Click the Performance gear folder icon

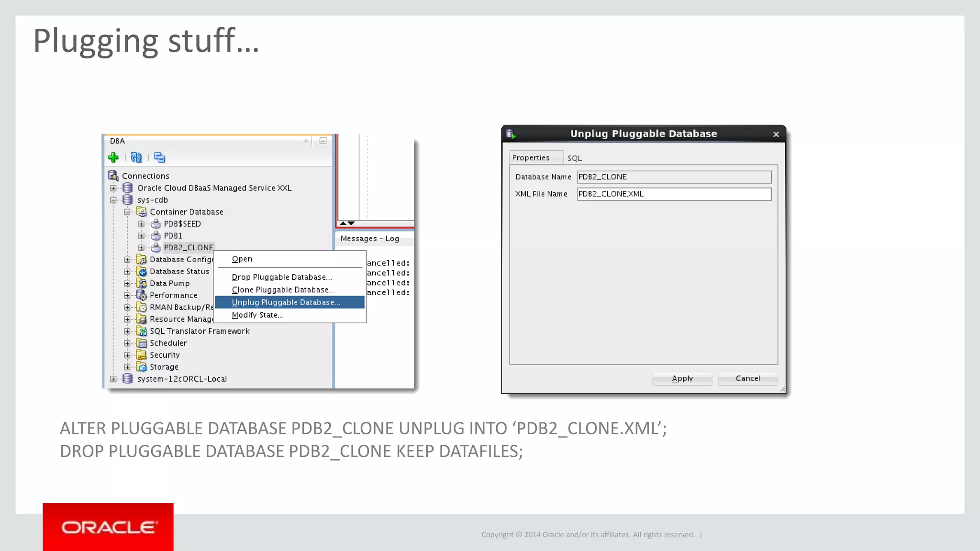point(142,296)
